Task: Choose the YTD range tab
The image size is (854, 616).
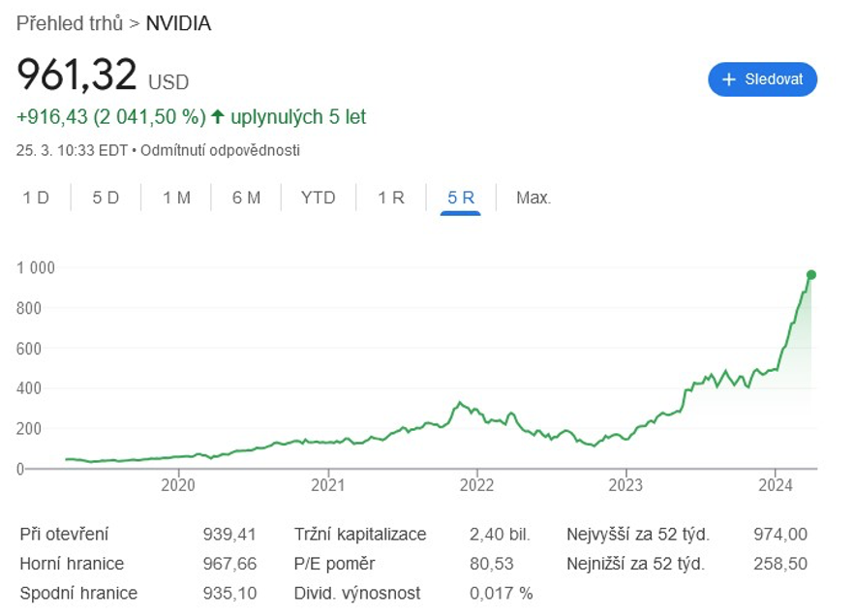Action: pyautogui.click(x=318, y=198)
